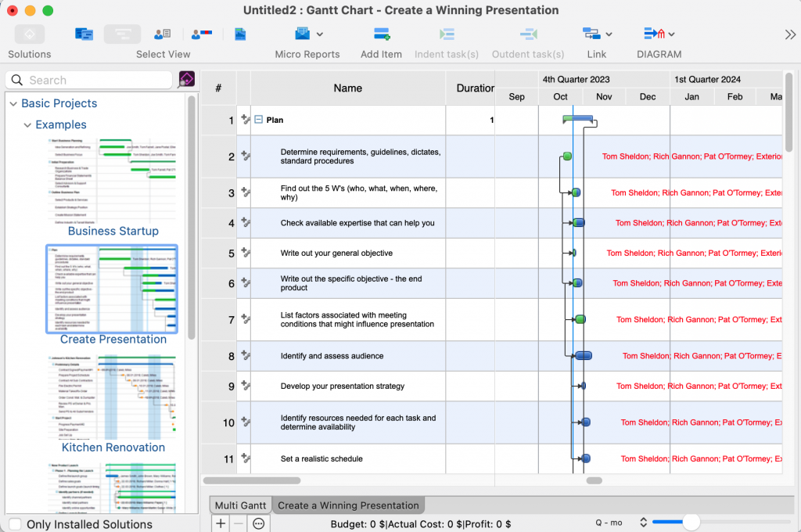Collapse the Plan task row
Image resolution: width=801 pixels, height=532 pixels.
point(261,120)
